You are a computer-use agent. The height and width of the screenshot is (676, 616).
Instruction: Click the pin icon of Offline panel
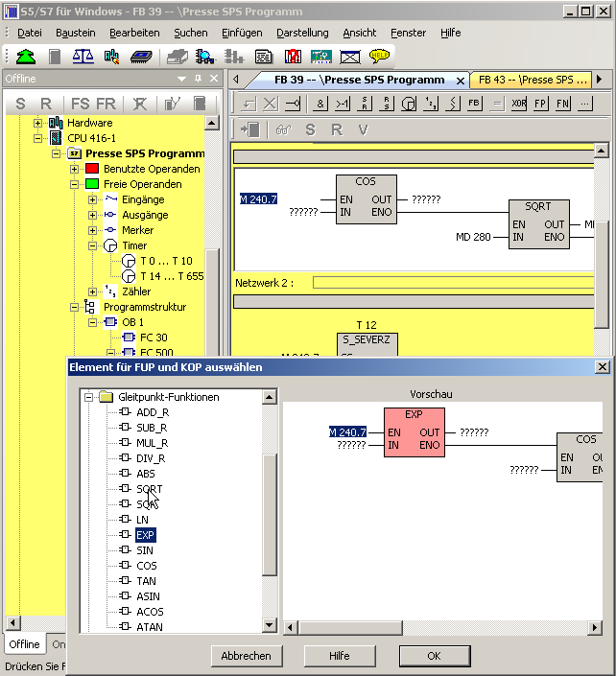pyautogui.click(x=198, y=79)
